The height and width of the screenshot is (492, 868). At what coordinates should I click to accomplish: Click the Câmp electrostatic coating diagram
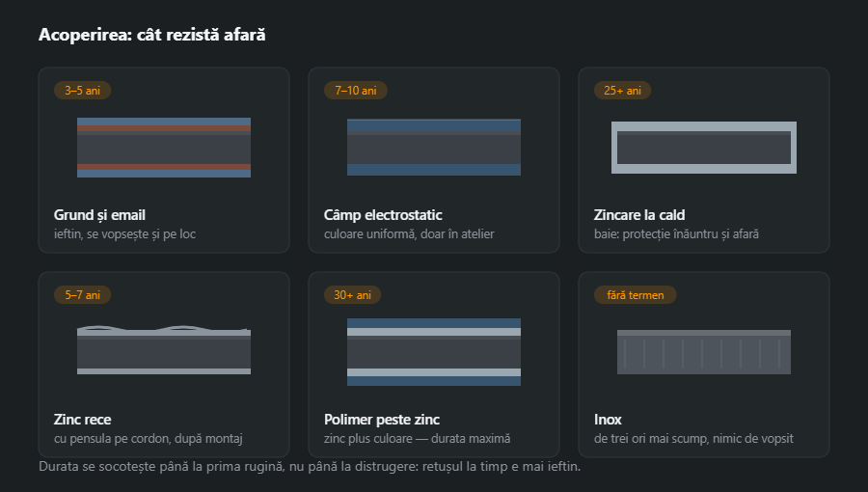pos(434,148)
